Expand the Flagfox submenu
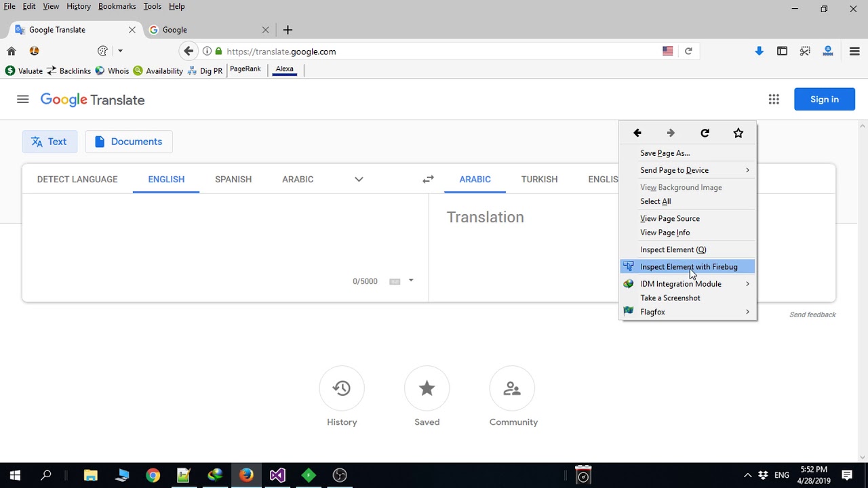This screenshot has width=868, height=488. tap(747, 312)
